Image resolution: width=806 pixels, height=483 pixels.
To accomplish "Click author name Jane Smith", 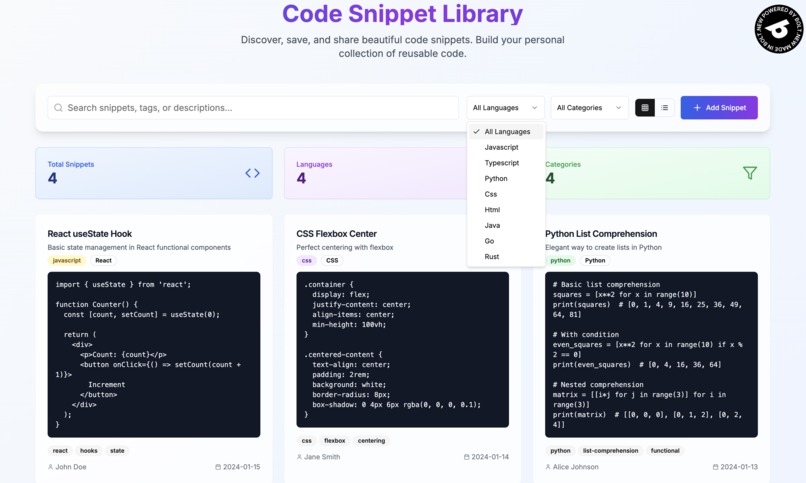I will pyautogui.click(x=322, y=457).
